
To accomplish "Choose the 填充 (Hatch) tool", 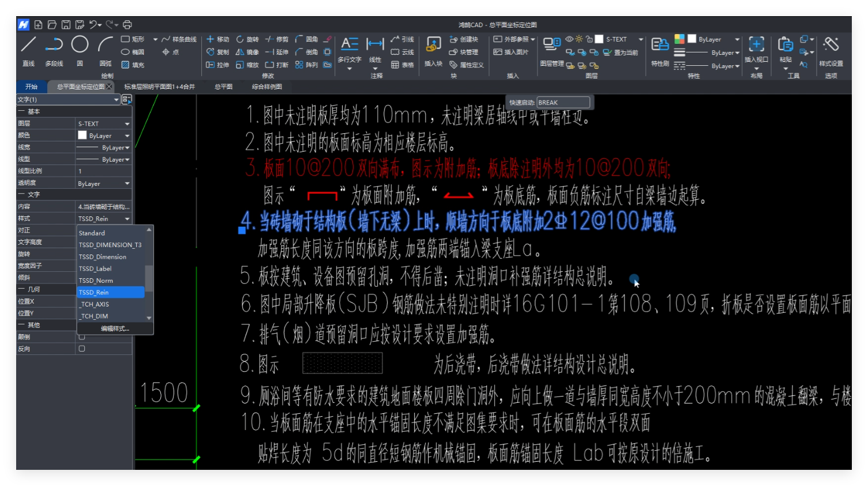I will pos(133,65).
